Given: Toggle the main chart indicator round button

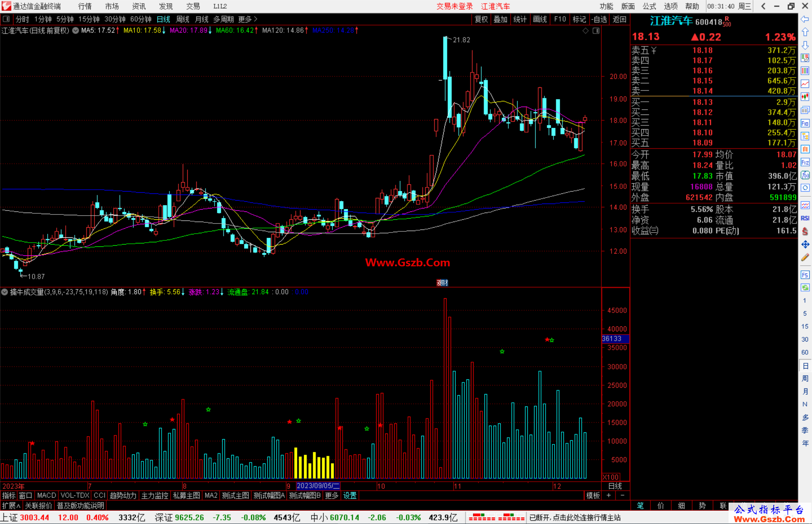Looking at the screenshot, I should point(75,30).
